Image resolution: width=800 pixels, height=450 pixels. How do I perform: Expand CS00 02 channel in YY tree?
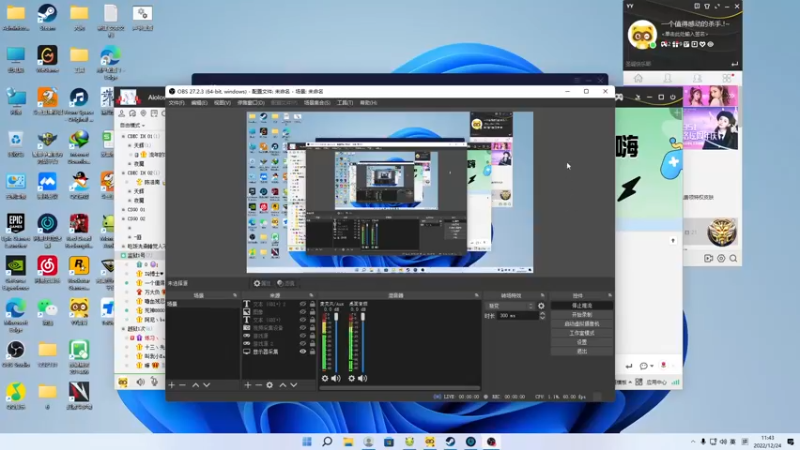click(123, 219)
